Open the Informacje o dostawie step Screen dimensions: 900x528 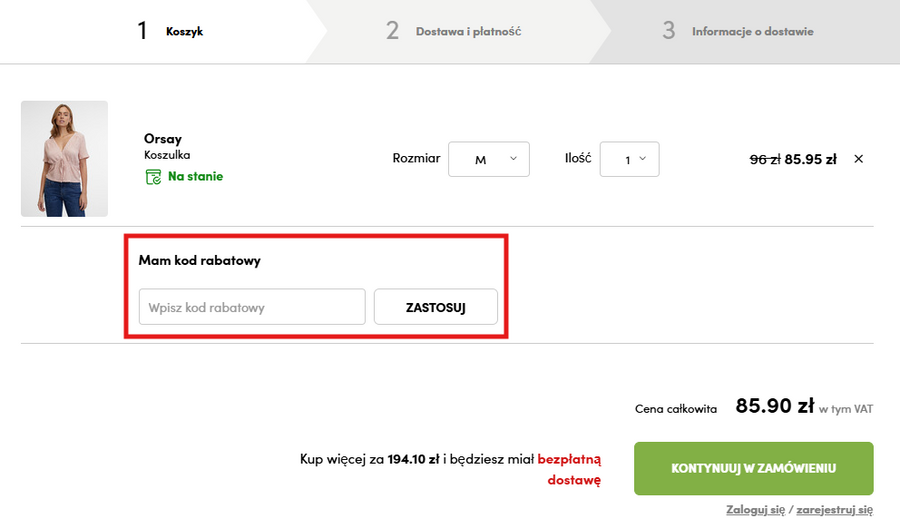coord(738,31)
